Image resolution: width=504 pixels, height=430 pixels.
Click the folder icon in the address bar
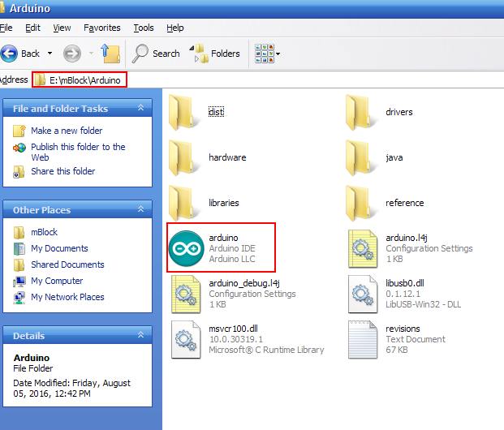tap(41, 80)
